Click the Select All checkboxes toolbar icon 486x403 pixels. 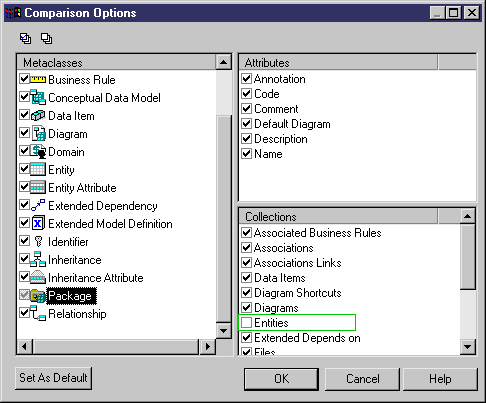coord(25,38)
